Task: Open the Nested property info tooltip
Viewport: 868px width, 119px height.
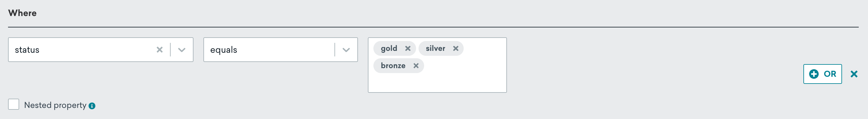Action: pos(91,106)
